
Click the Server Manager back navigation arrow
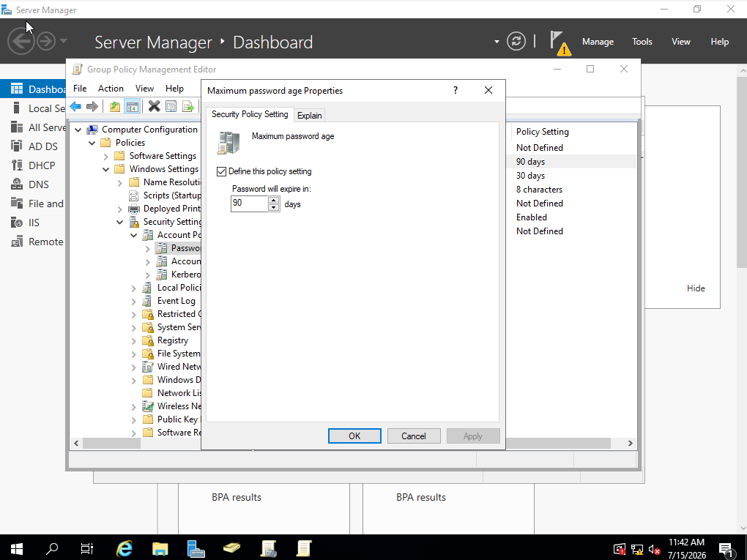pyautogui.click(x=21, y=42)
